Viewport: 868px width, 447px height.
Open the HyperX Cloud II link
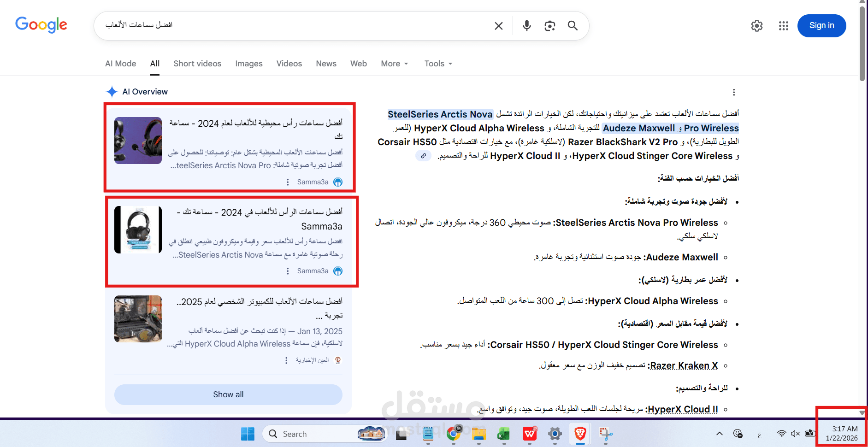point(683,409)
